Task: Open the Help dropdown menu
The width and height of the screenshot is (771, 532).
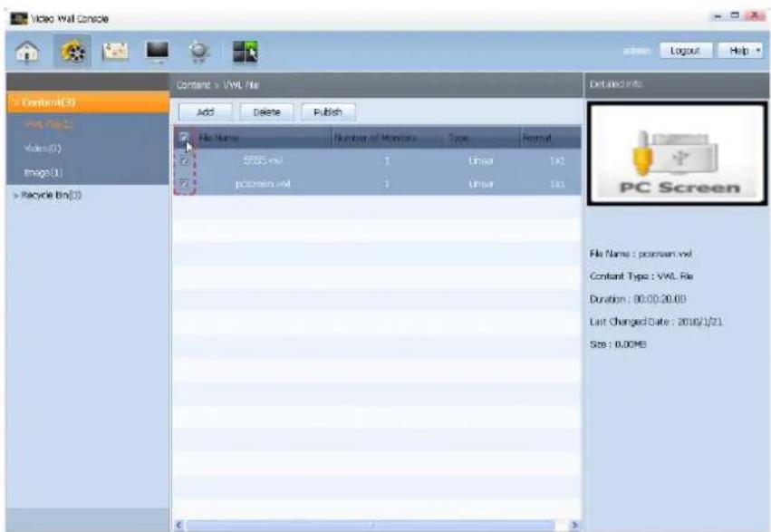Action: (741, 50)
